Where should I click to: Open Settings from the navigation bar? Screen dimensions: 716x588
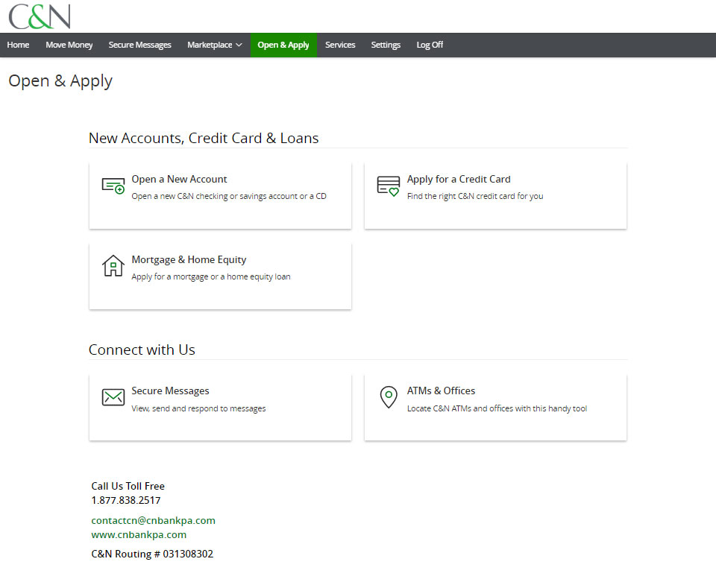click(x=386, y=45)
